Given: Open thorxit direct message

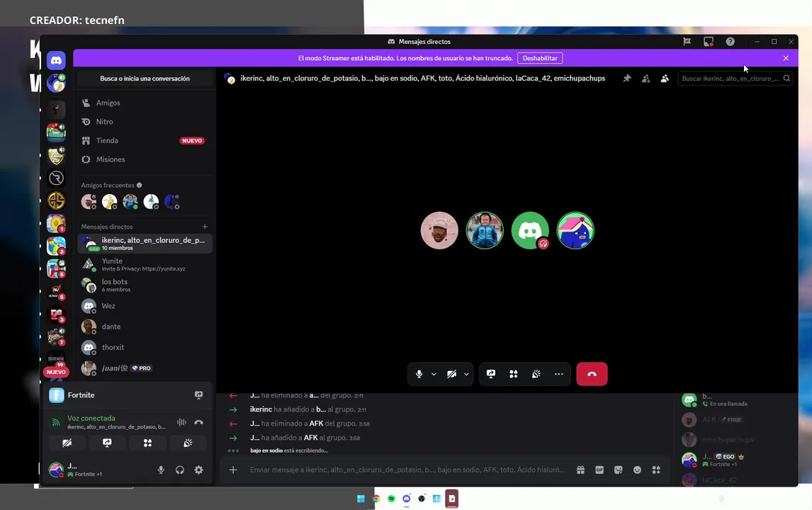Looking at the screenshot, I should [145, 347].
